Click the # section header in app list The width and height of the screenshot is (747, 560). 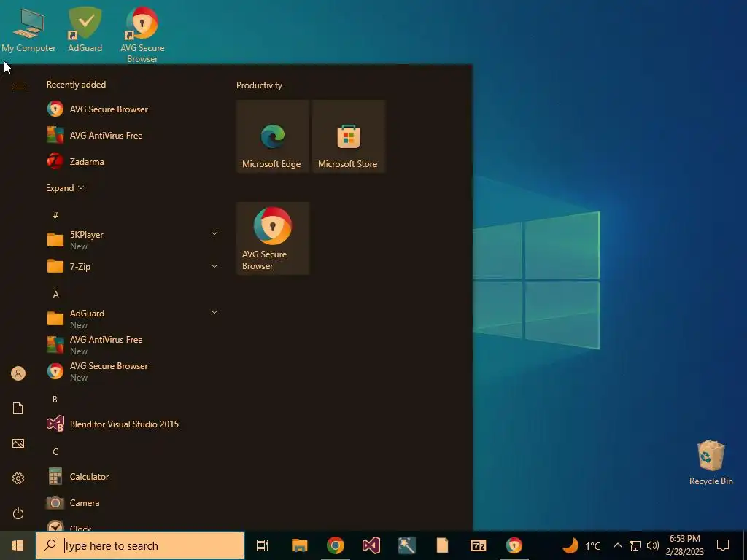55,215
